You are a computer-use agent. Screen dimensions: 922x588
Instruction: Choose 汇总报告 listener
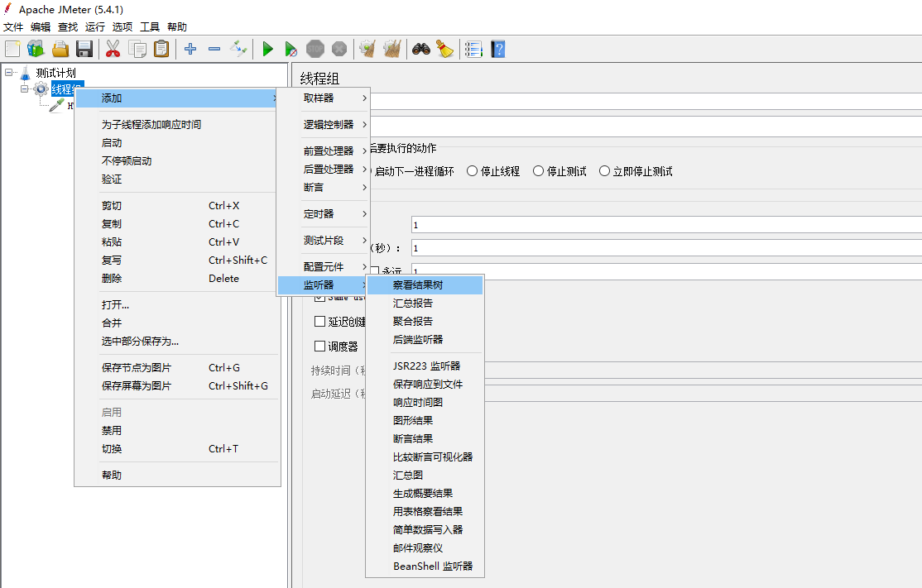(x=425, y=304)
